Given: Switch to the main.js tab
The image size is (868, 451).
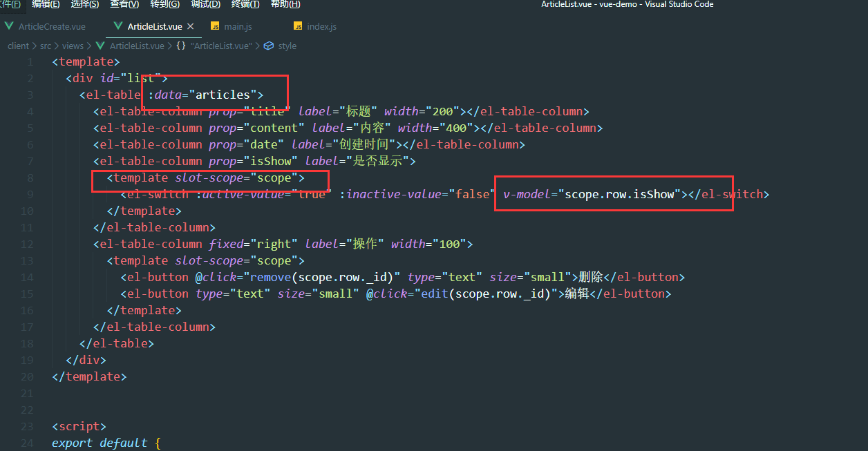Looking at the screenshot, I should tap(238, 26).
